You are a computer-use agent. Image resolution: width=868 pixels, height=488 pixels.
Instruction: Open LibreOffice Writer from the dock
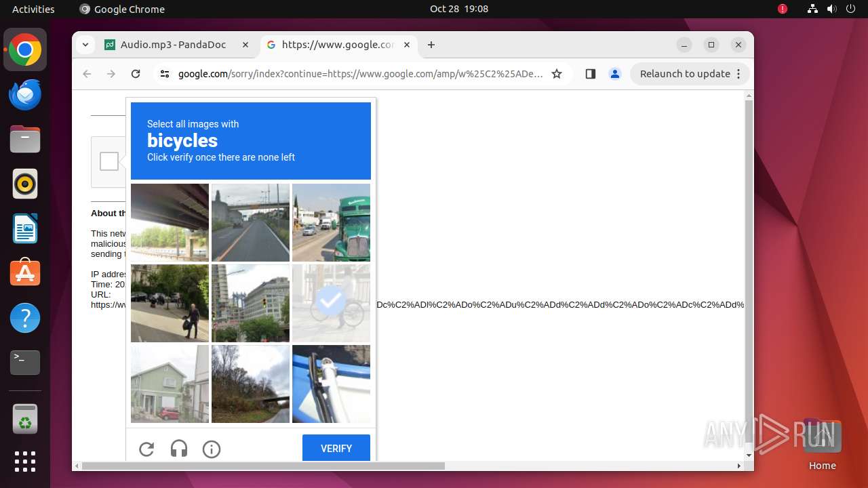(25, 228)
